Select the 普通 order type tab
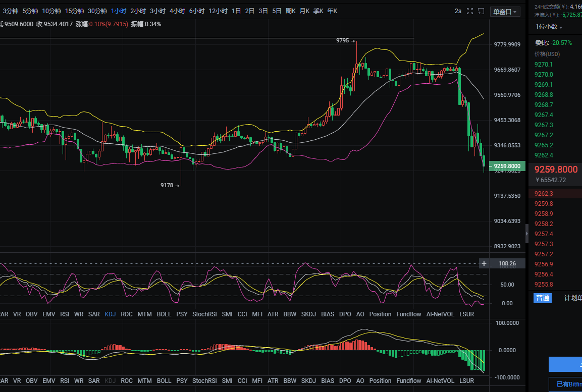 point(543,298)
